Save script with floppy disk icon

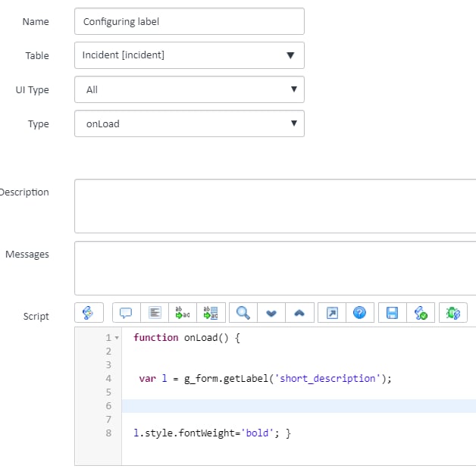click(x=392, y=312)
